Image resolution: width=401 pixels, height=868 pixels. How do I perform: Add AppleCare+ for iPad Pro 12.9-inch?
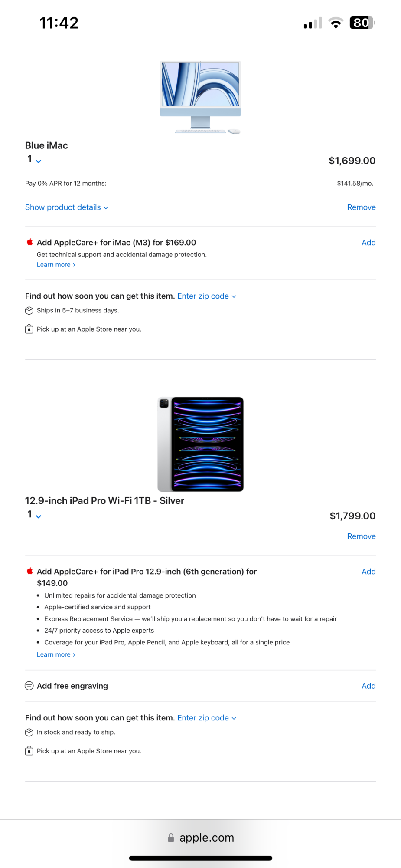click(x=368, y=572)
